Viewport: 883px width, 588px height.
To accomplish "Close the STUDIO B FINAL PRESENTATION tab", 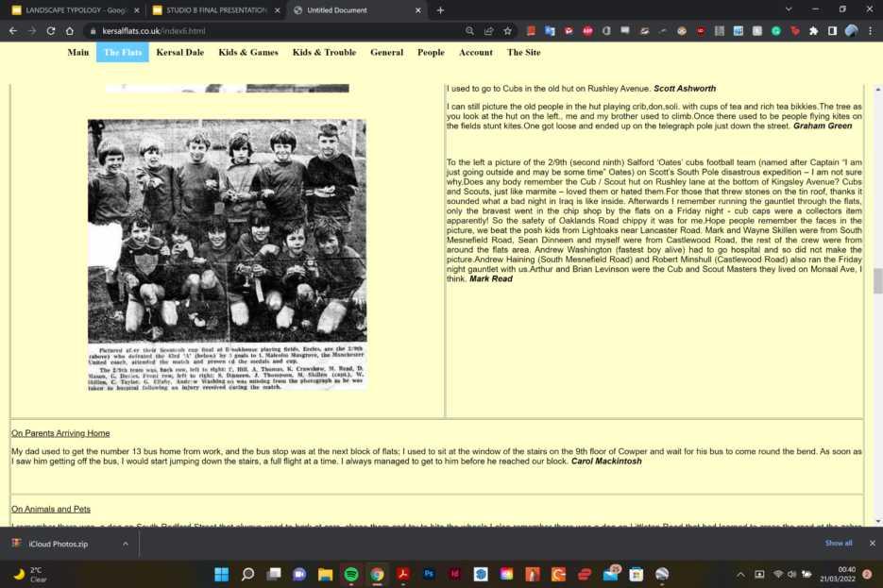I will pos(277,10).
